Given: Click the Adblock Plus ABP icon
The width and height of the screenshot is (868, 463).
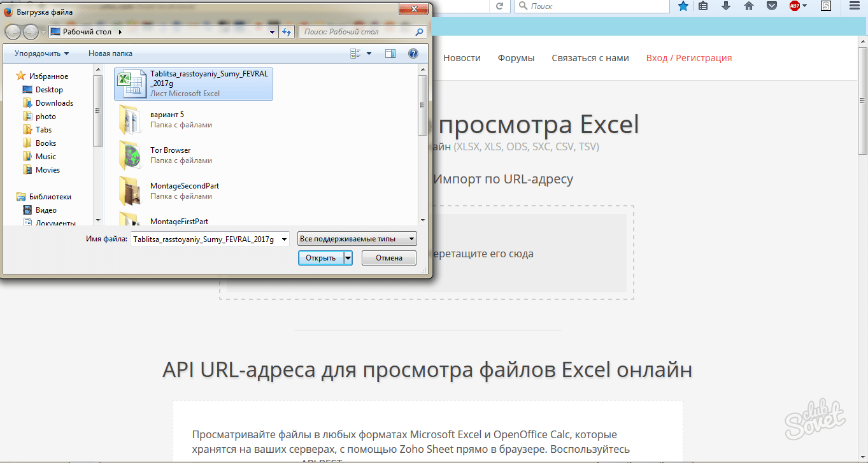Looking at the screenshot, I should point(795,6).
